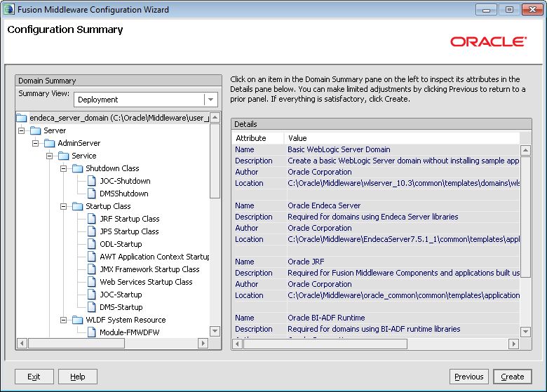Click Details pane scroll down arrow
Screen dimensions: 547x392
click(525, 332)
